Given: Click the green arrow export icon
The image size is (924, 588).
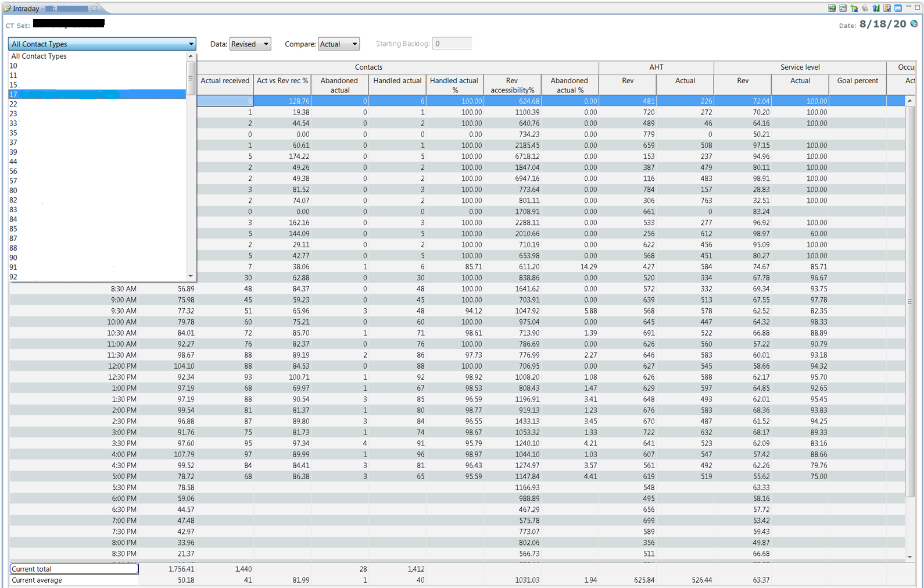Looking at the screenshot, I should (832, 8).
